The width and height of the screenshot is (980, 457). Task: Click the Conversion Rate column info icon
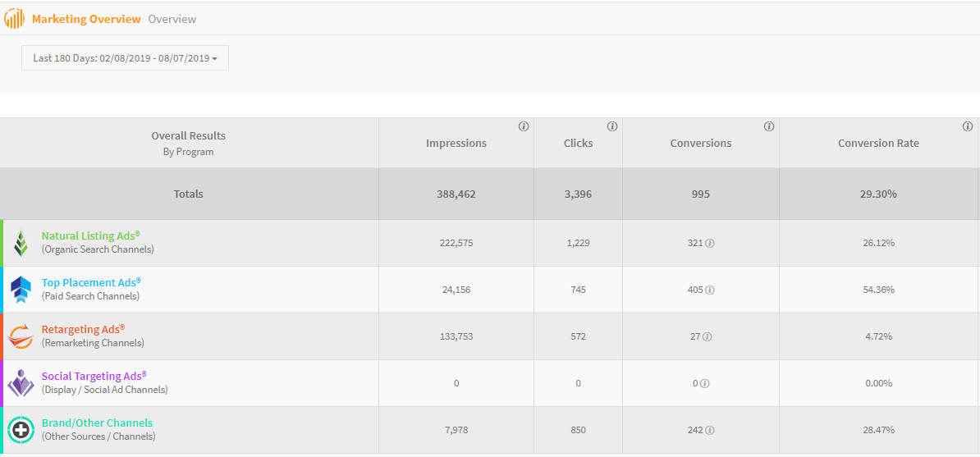click(968, 126)
